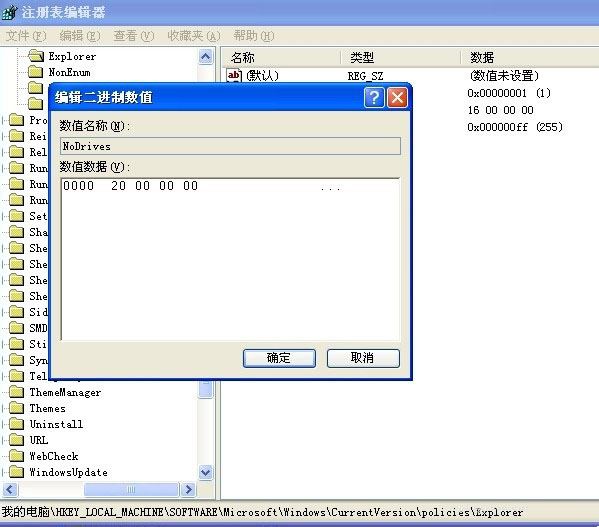599x527 pixels.
Task: Select the ThemeManager folder icon
Action: (16, 392)
